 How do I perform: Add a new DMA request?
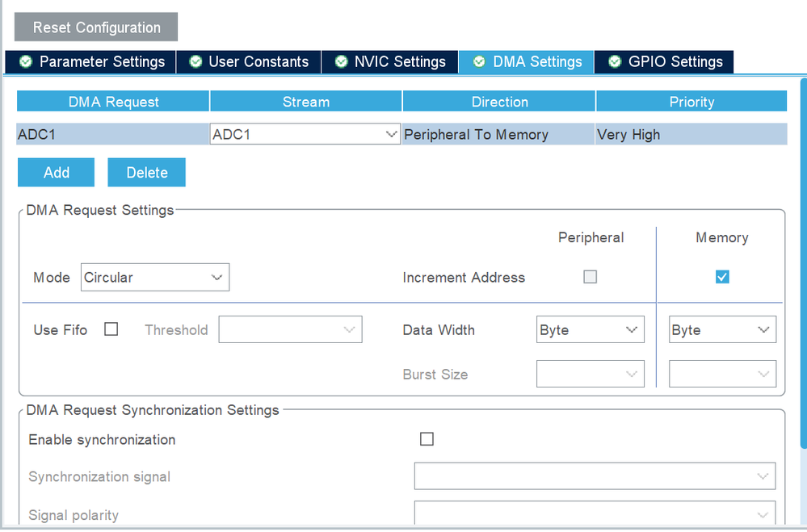(56, 173)
